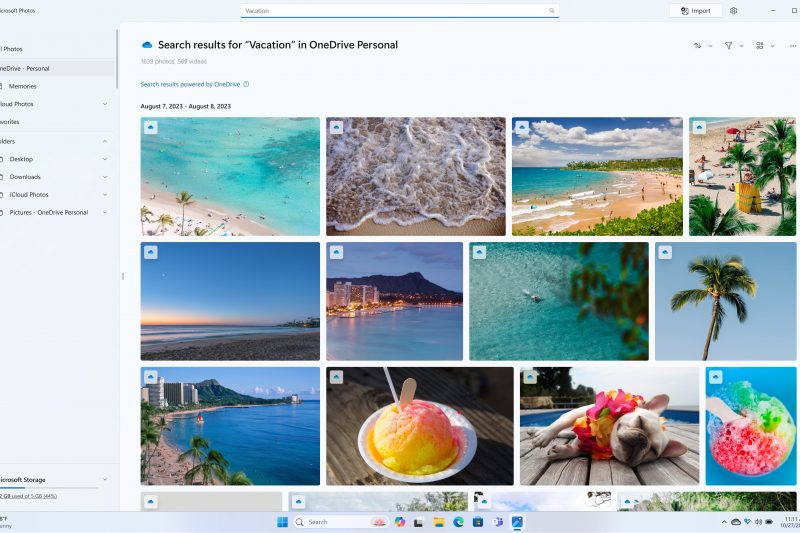Expand the iCloud Photos section above Favorites

(x=105, y=104)
